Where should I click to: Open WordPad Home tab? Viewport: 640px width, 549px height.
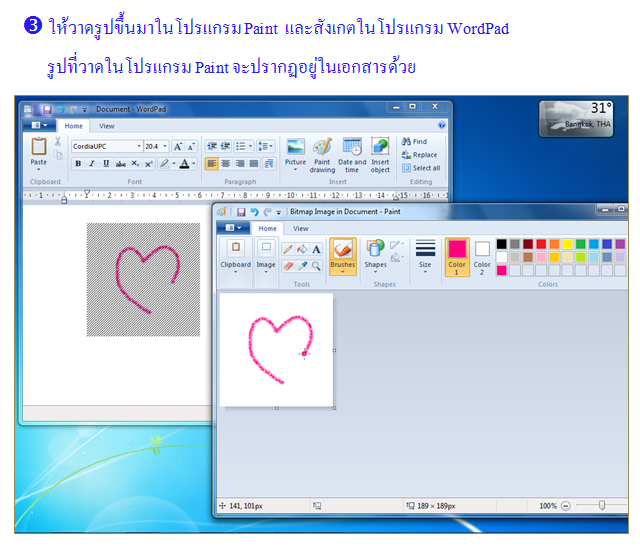(x=73, y=126)
